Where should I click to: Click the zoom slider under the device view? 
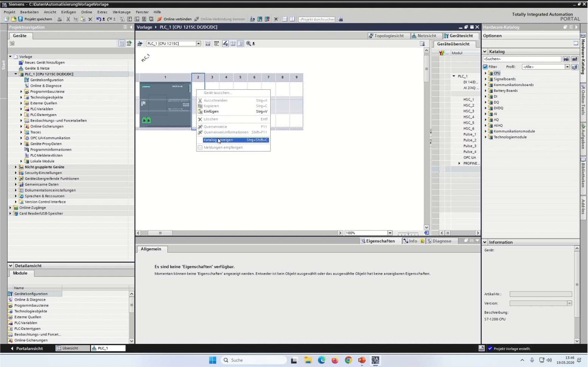[408, 233]
